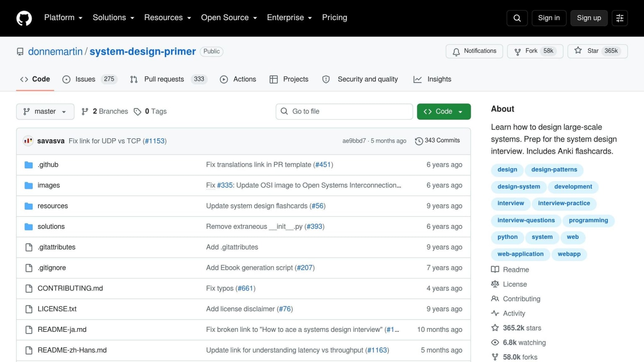Click the Go to file search field
Screen dimensions: 644x362
[344, 111]
